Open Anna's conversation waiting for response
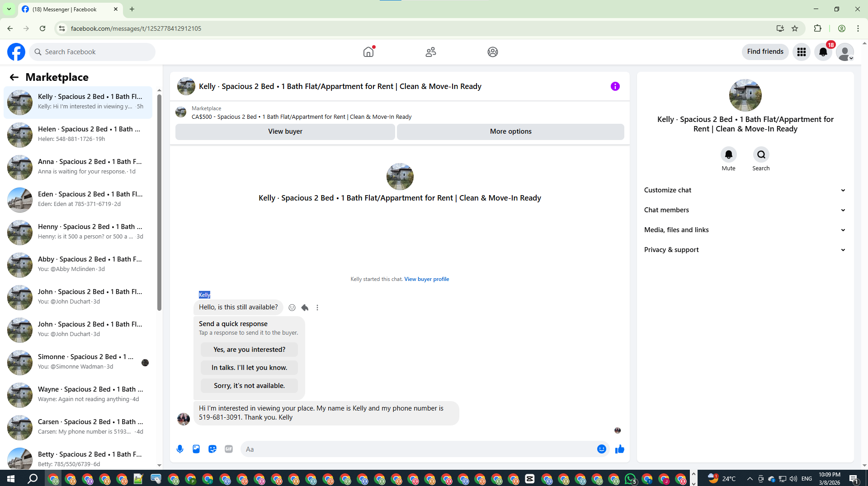868x486 pixels. 78,167
